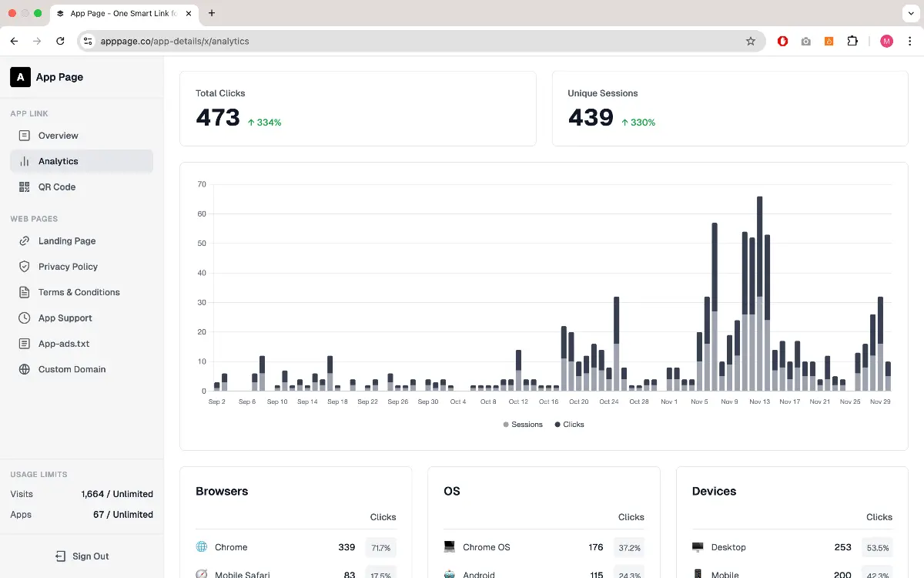Image resolution: width=924 pixels, height=578 pixels.
Task: Click the address bar URL field
Action: [x=416, y=42]
